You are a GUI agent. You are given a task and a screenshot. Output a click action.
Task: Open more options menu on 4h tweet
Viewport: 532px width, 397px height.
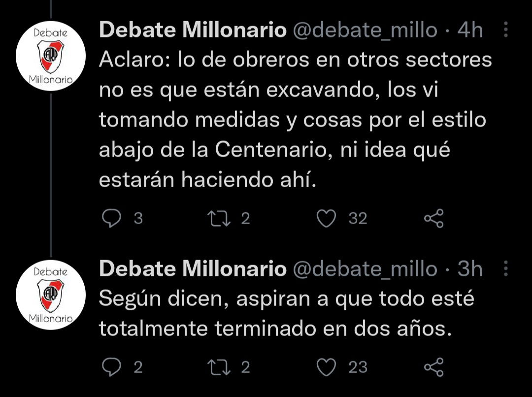click(x=505, y=30)
